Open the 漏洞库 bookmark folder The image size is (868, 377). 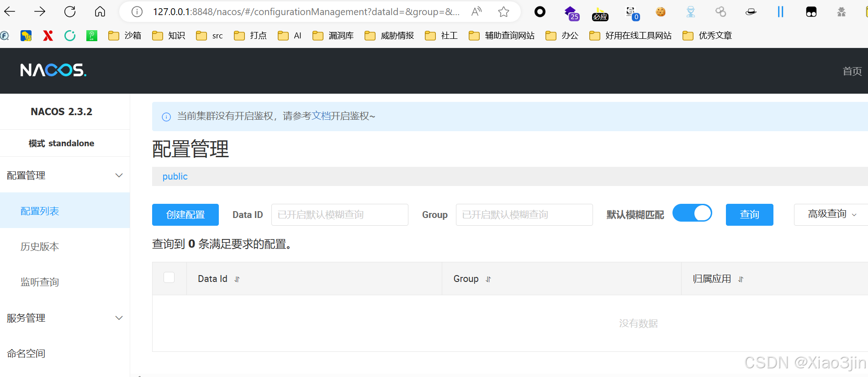coord(333,36)
